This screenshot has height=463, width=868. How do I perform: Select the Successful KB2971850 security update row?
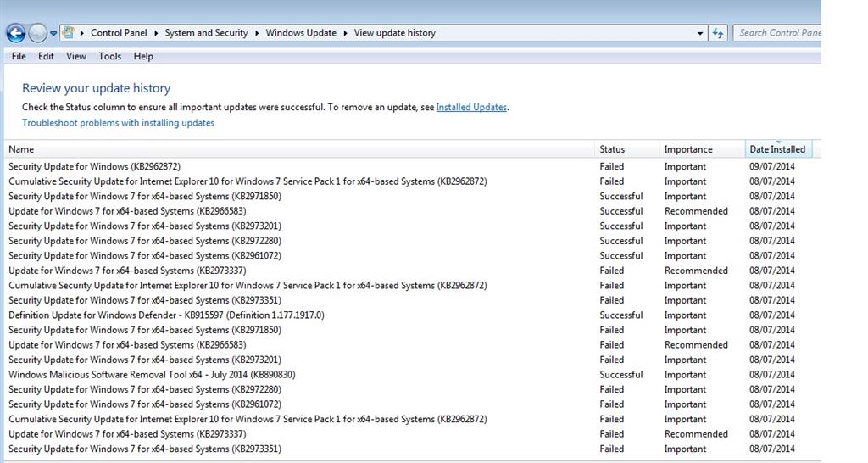pos(409,197)
